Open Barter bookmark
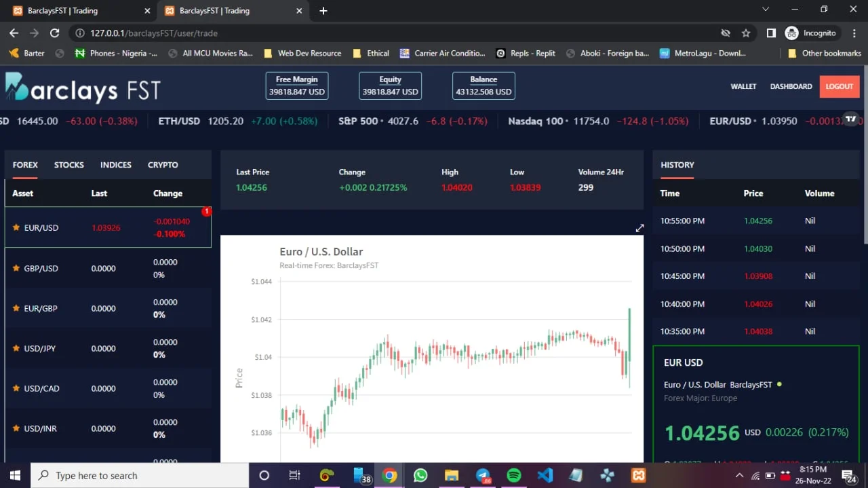 point(27,53)
